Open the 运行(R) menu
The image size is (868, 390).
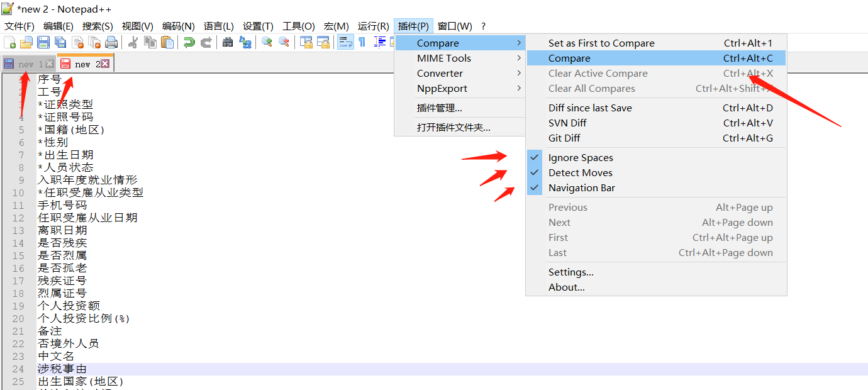pos(373,26)
